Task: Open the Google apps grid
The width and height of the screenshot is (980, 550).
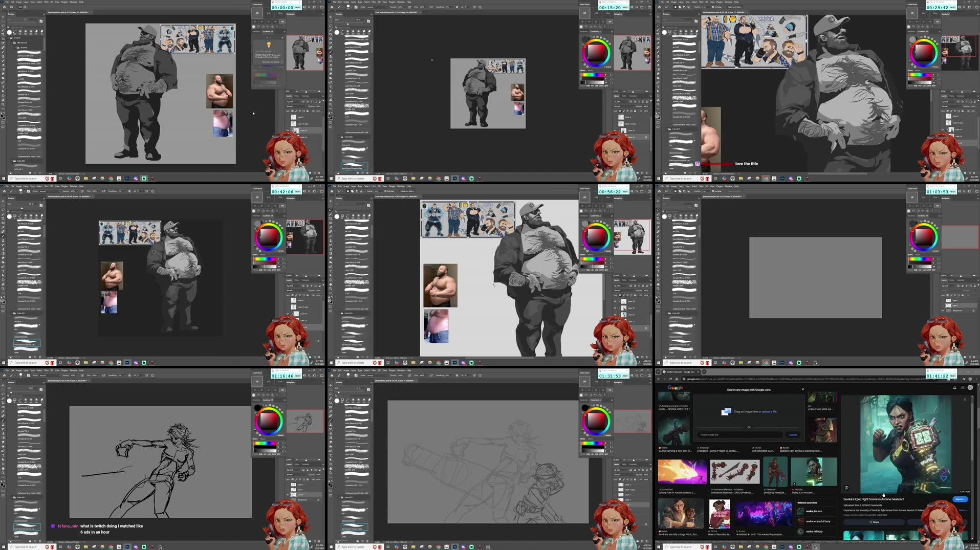Action: (x=963, y=387)
